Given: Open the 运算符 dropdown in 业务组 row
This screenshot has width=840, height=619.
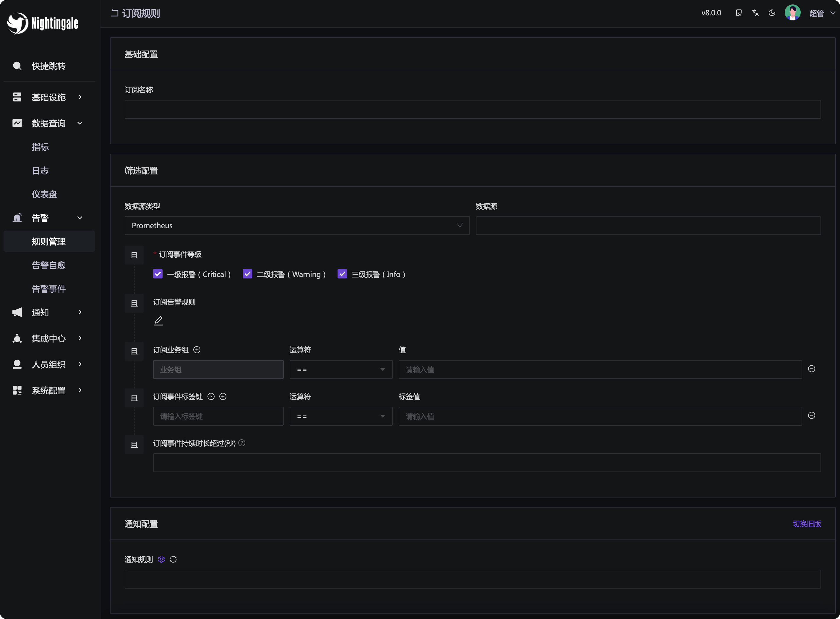Looking at the screenshot, I should 340,370.
